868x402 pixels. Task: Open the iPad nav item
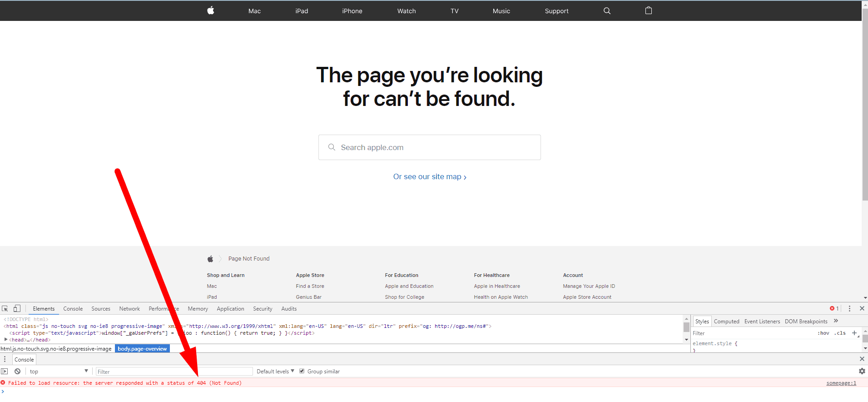[x=302, y=11]
